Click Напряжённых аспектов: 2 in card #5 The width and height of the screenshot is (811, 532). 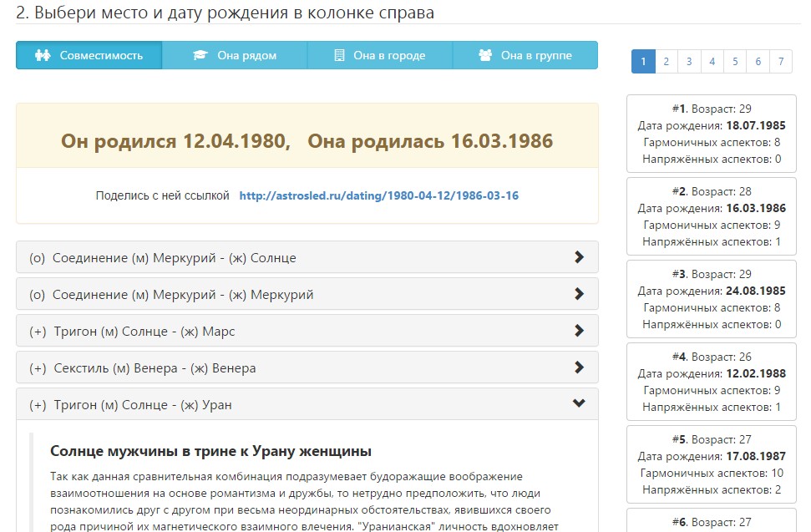(712, 489)
